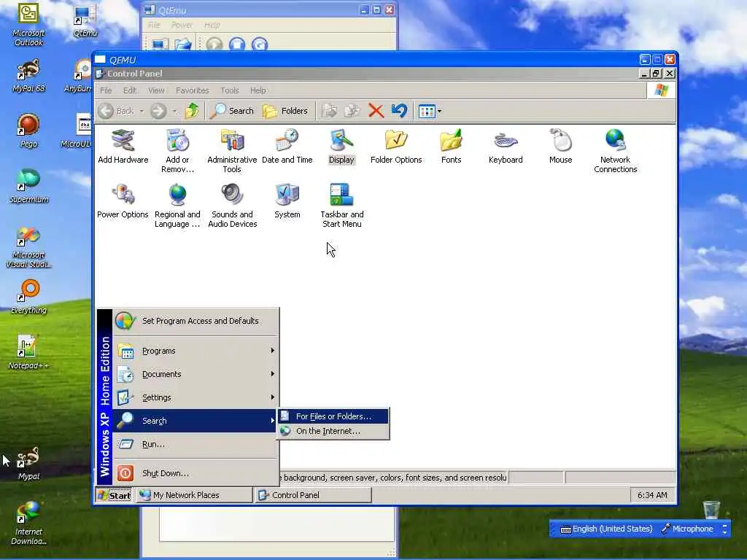Open the Favorites menu
The width and height of the screenshot is (747, 560).
tap(193, 90)
